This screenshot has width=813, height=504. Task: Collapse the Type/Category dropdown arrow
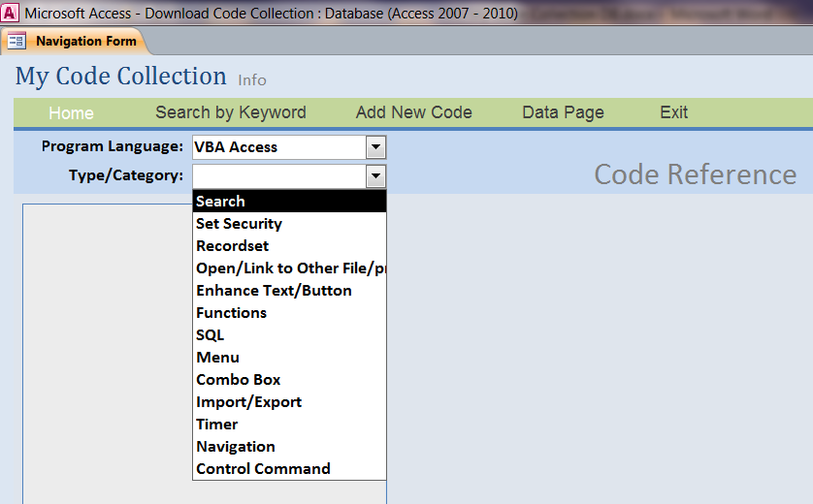point(375,176)
